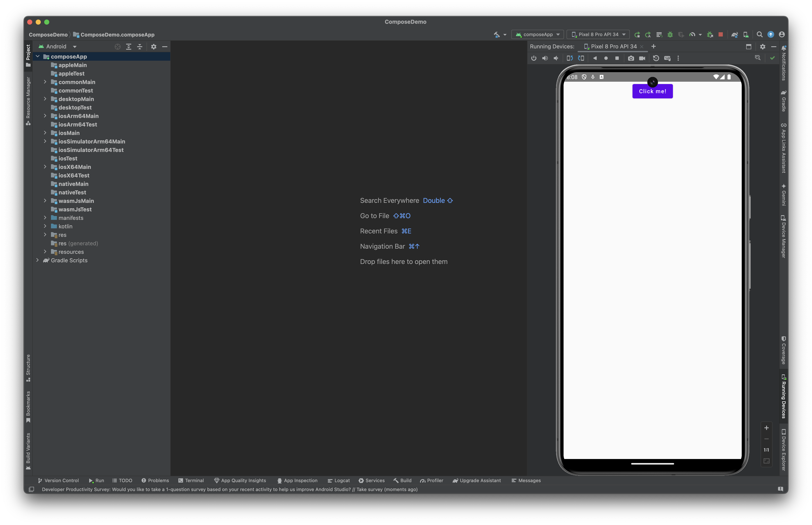Click the green Debug bug icon
This screenshot has height=525, width=812.
670,34
